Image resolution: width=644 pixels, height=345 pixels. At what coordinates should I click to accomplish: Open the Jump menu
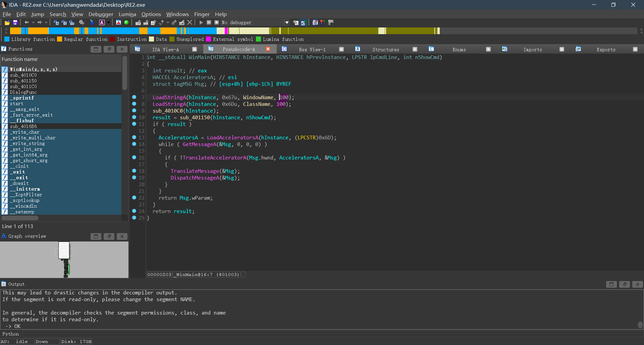(38, 14)
